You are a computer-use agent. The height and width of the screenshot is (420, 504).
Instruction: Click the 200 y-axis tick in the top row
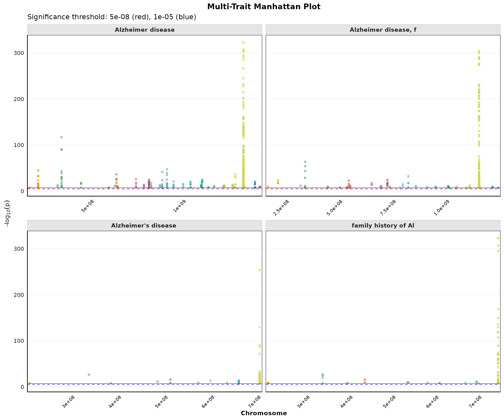(x=19, y=99)
